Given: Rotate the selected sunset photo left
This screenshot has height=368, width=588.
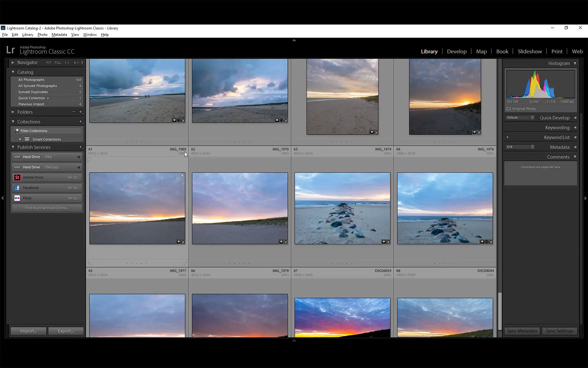Looking at the screenshot, I should (x=90, y=263).
